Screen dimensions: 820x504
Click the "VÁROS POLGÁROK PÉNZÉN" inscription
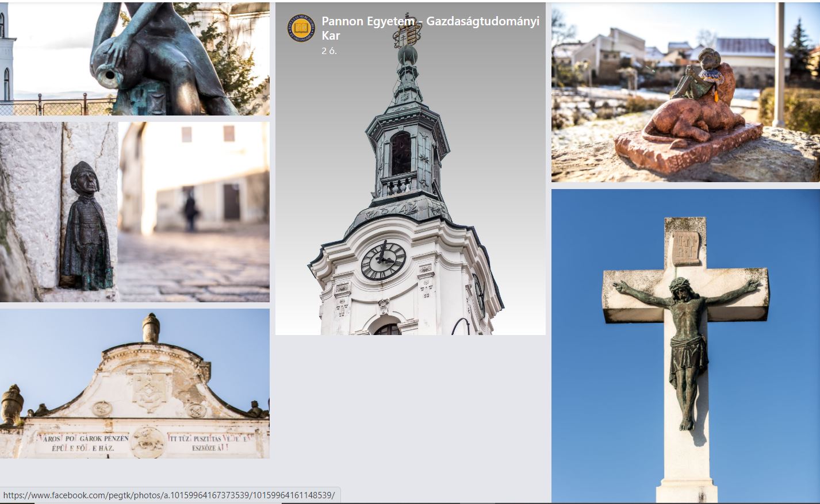click(x=84, y=438)
